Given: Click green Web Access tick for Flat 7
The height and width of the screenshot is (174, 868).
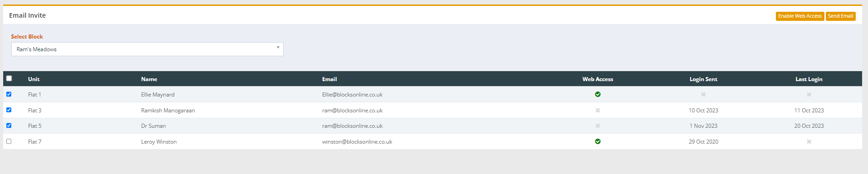Looking at the screenshot, I should coord(598,141).
